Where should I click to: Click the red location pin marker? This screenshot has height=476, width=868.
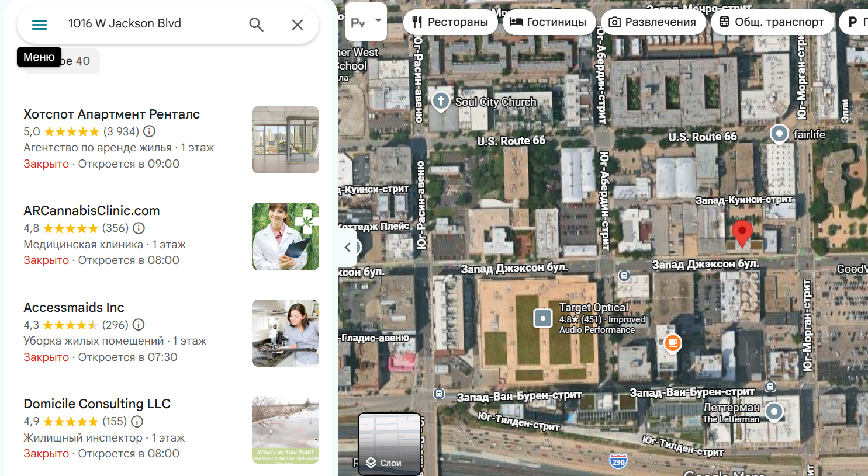(742, 233)
